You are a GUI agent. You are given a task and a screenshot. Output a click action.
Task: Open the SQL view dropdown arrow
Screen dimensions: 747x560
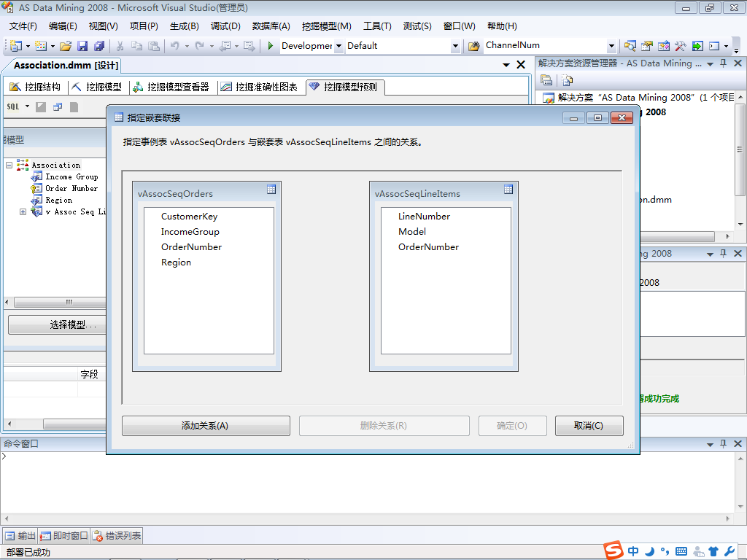[27, 106]
